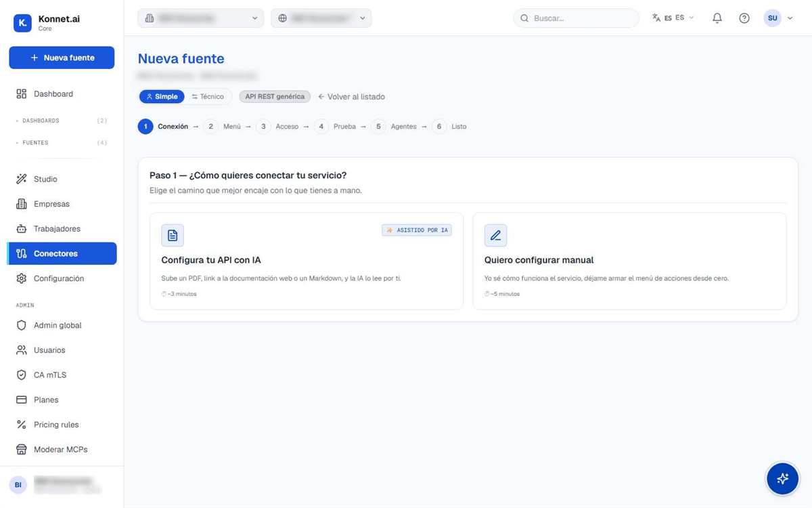Expand the FUENTES section
The height and width of the screenshot is (508, 812).
pos(62,143)
